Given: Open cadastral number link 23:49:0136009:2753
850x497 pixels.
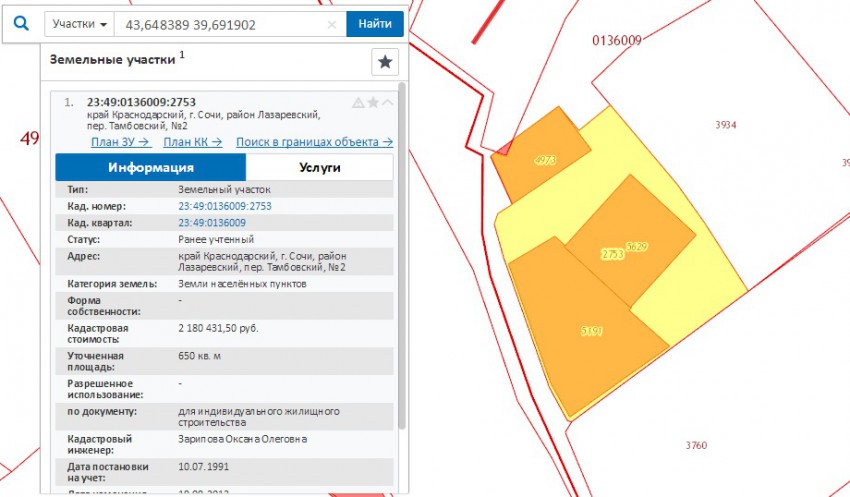Looking at the screenshot, I should (x=225, y=206).
